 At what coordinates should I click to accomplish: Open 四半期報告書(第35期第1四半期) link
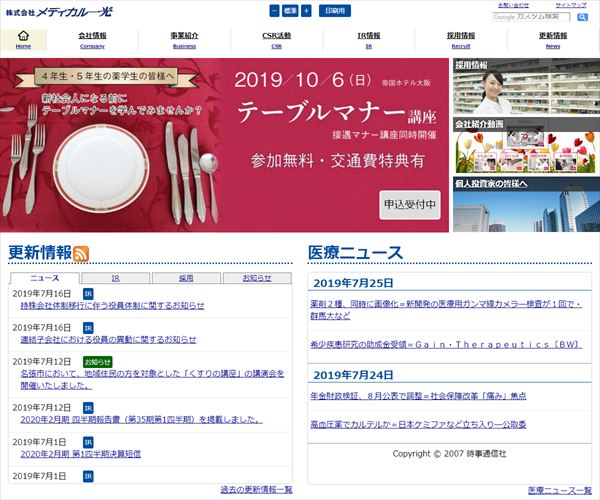[142, 420]
